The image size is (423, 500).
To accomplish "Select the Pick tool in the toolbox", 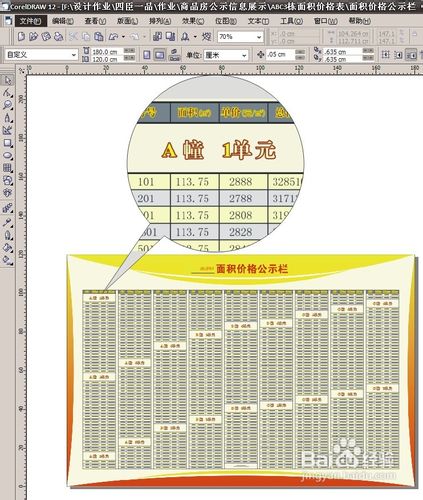I will (x=7, y=80).
